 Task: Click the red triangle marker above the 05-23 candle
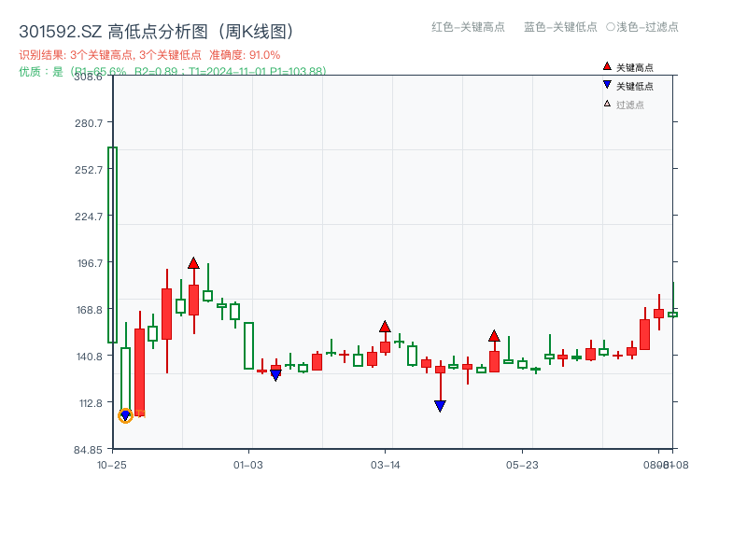493,334
